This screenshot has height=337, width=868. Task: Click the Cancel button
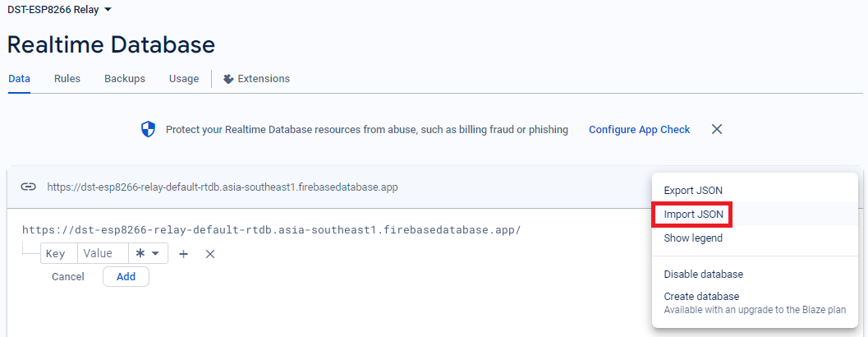tap(68, 277)
